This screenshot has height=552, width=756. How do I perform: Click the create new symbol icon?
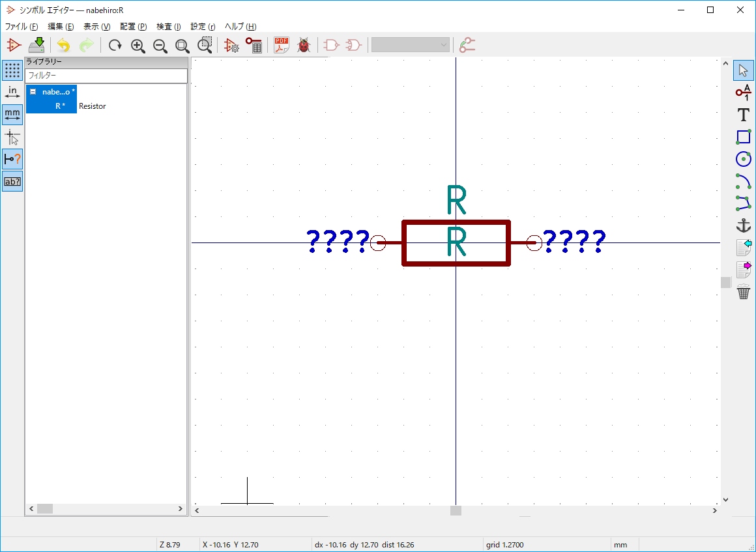click(14, 46)
